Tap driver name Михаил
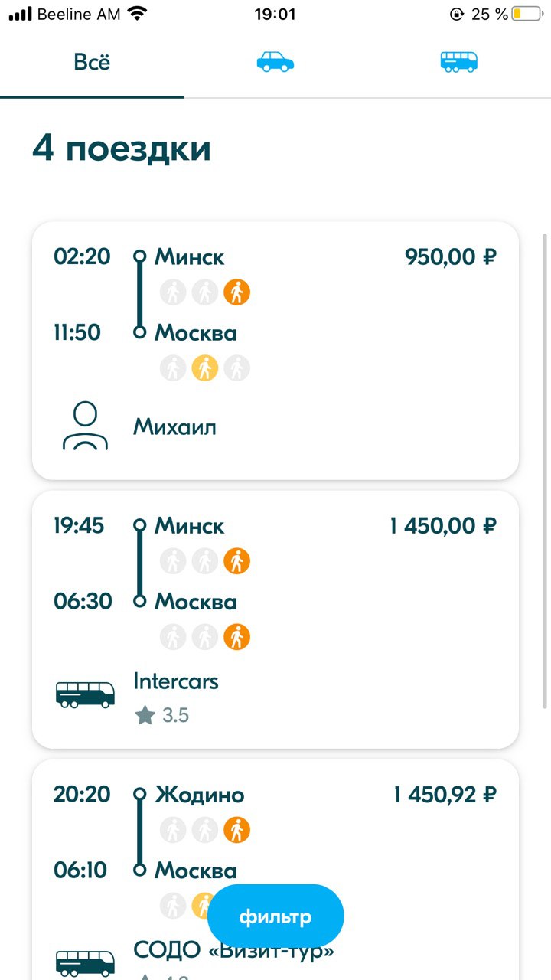The image size is (551, 980). (174, 426)
